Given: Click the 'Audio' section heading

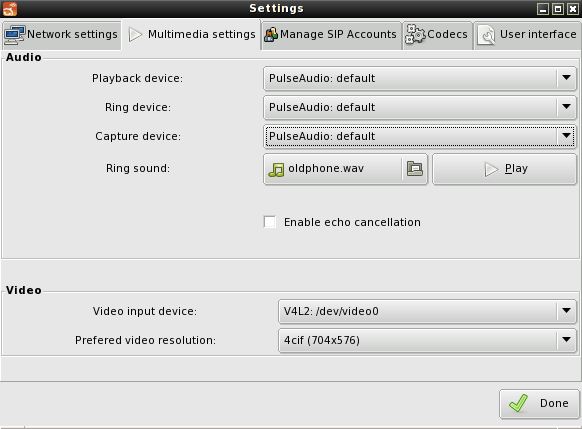Looking at the screenshot, I should click(23, 57).
